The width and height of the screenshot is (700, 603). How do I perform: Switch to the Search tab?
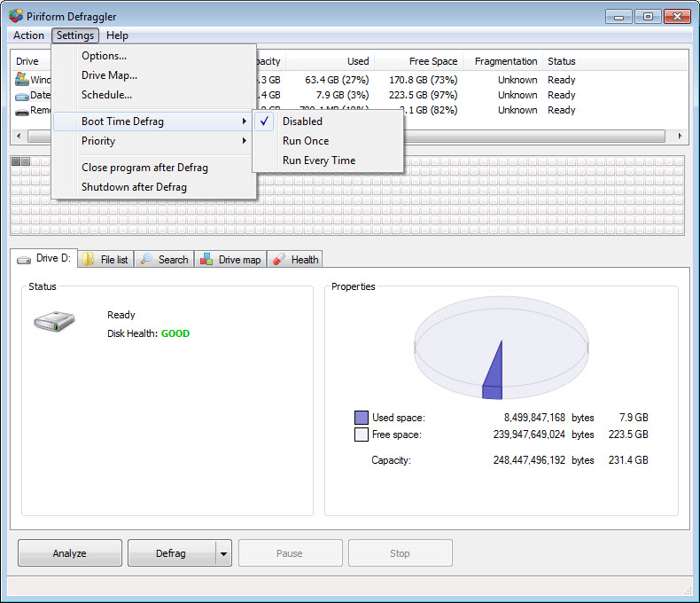(x=164, y=260)
